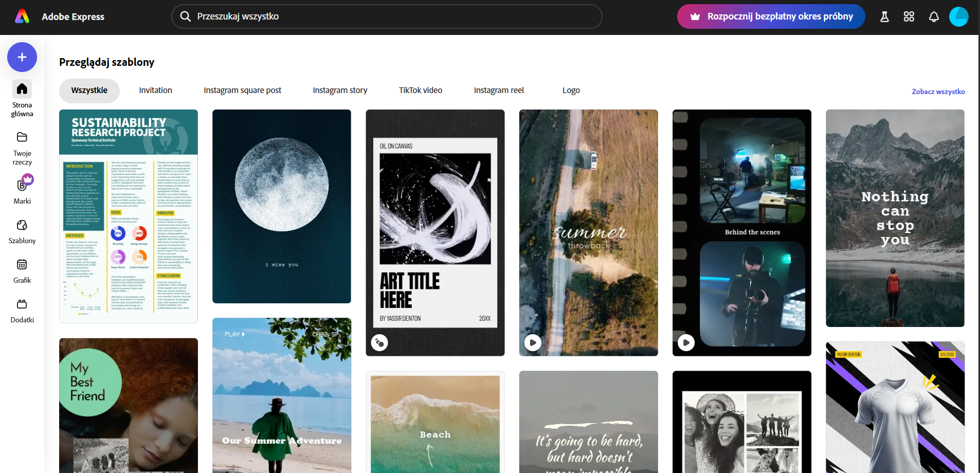Click the beaker experiments icon
The width and height of the screenshot is (980, 473).
[x=884, y=17]
